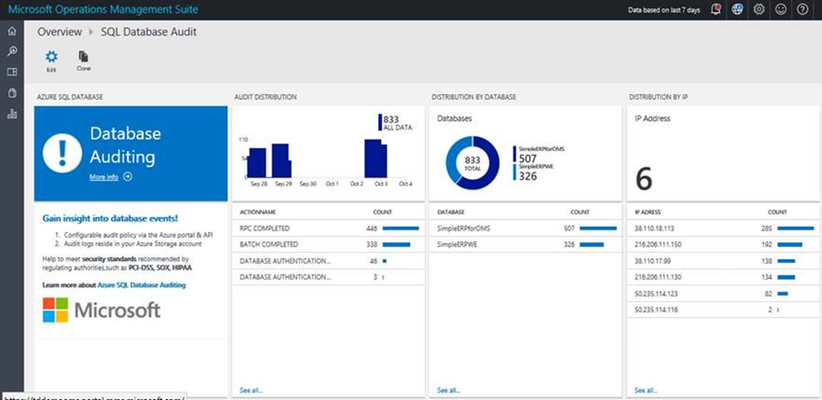Click the exclamation mark Database Auditing icon
Viewport: 822px width, 400px height.
pyautogui.click(x=62, y=153)
